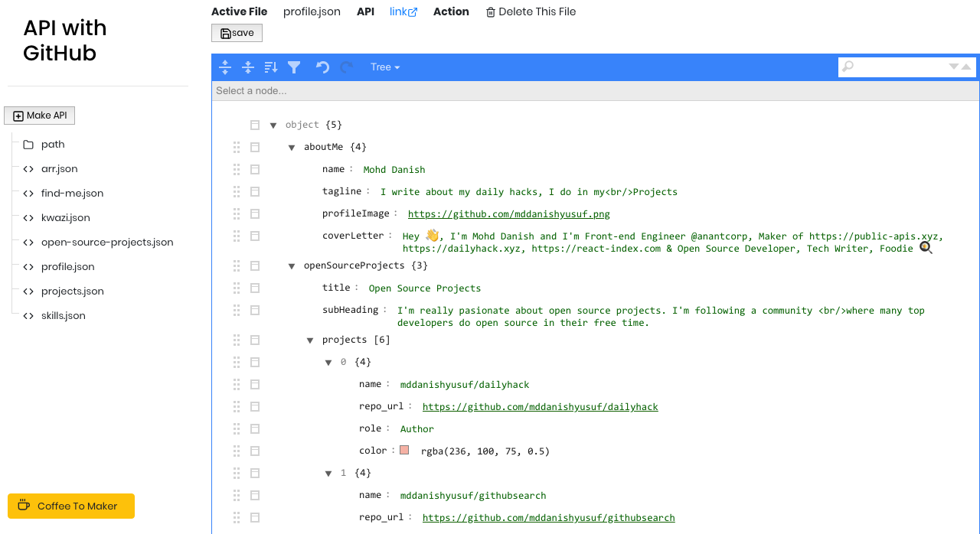The width and height of the screenshot is (980, 534).
Task: Open find-me.json in the file list
Action: pos(72,193)
